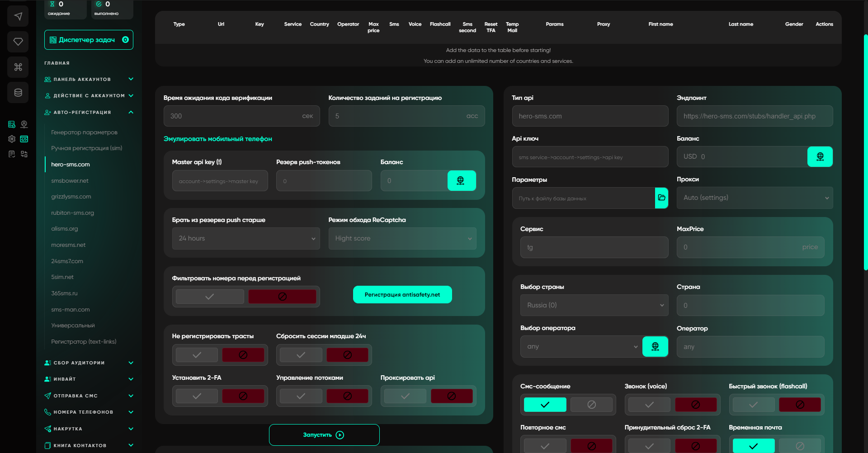
Task: Click the command symbol icon in left rail
Action: (x=18, y=67)
